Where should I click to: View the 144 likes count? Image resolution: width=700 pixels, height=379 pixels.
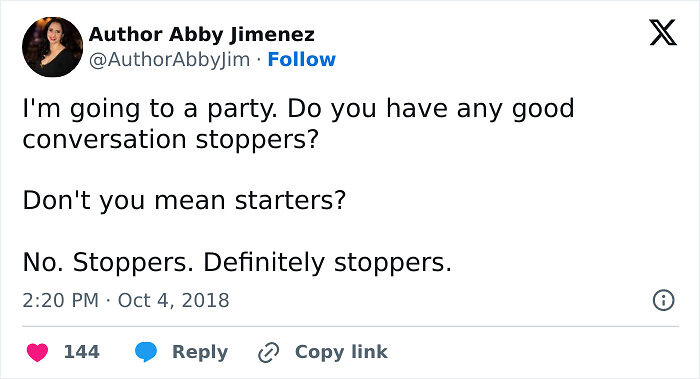pos(82,352)
